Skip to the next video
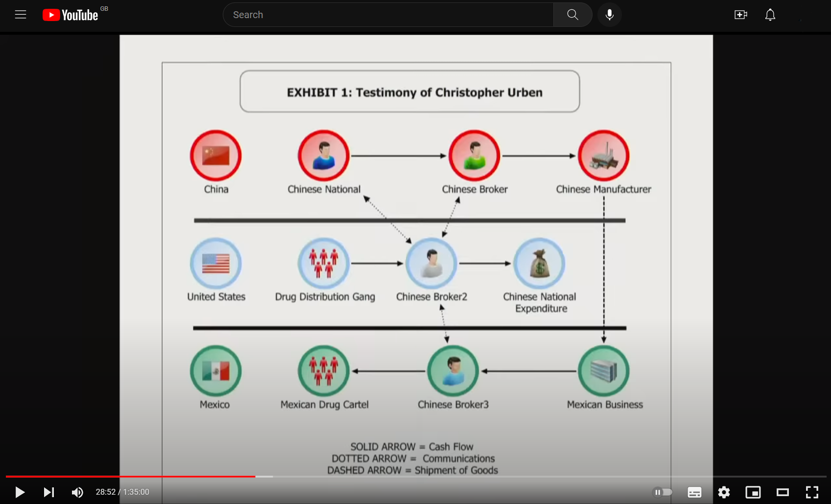The image size is (831, 504). click(x=48, y=492)
